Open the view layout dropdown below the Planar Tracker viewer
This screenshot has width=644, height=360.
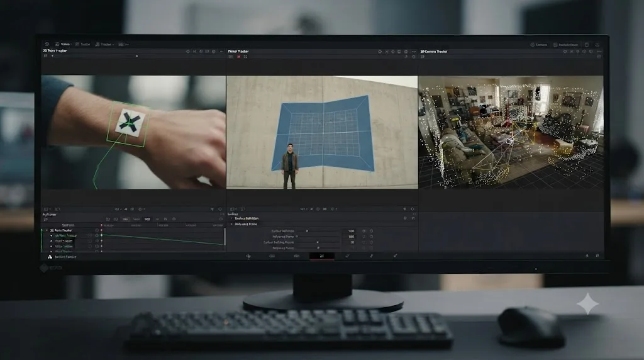[x=233, y=209]
